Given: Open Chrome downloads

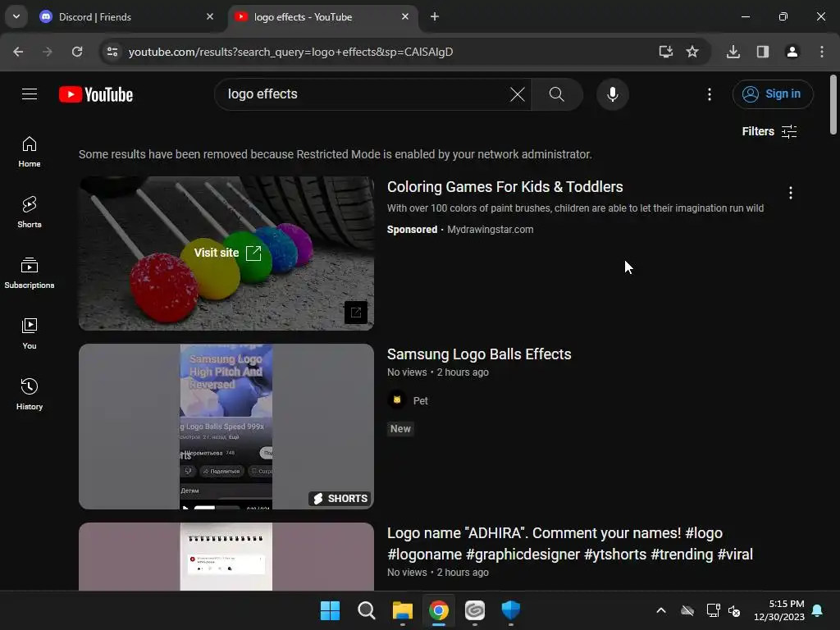Looking at the screenshot, I should point(733,52).
